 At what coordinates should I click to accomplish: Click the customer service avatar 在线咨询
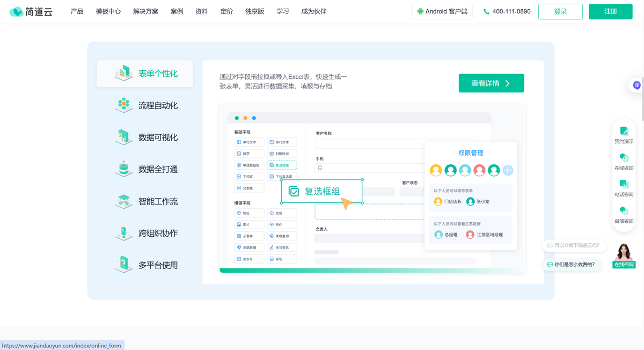[x=624, y=256]
